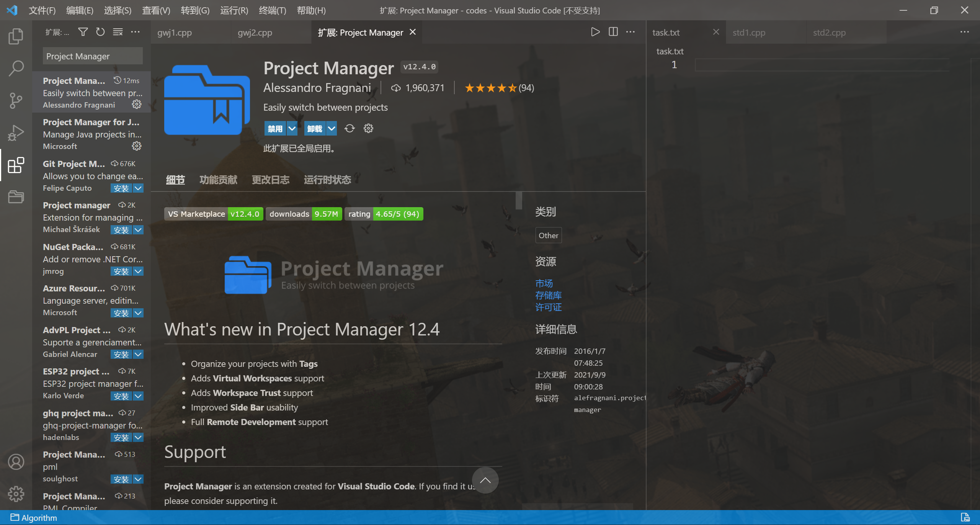Expand the 禁用 dropdown arrow
This screenshot has height=525, width=980.
292,128
